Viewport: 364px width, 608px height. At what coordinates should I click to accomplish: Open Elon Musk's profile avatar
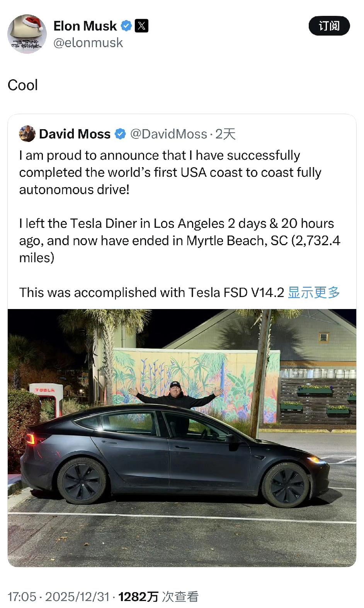(x=27, y=34)
